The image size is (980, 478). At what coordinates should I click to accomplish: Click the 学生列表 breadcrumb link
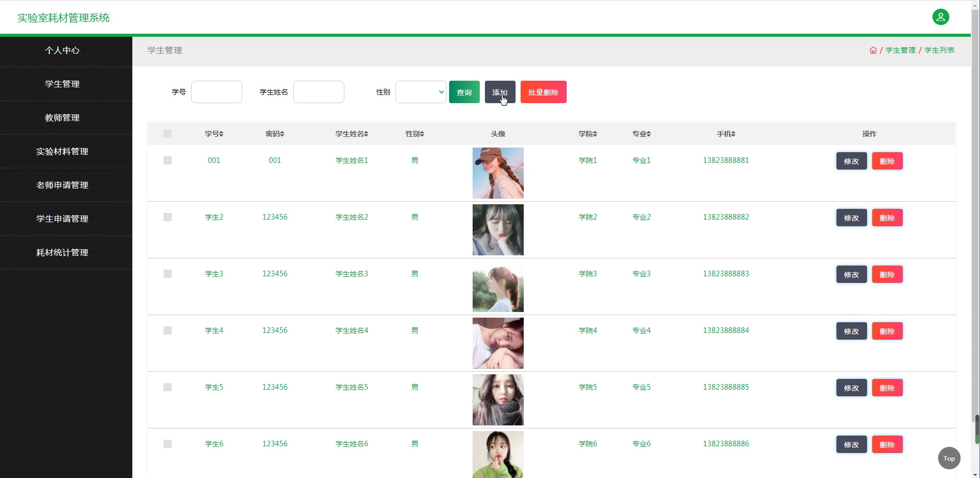[940, 50]
